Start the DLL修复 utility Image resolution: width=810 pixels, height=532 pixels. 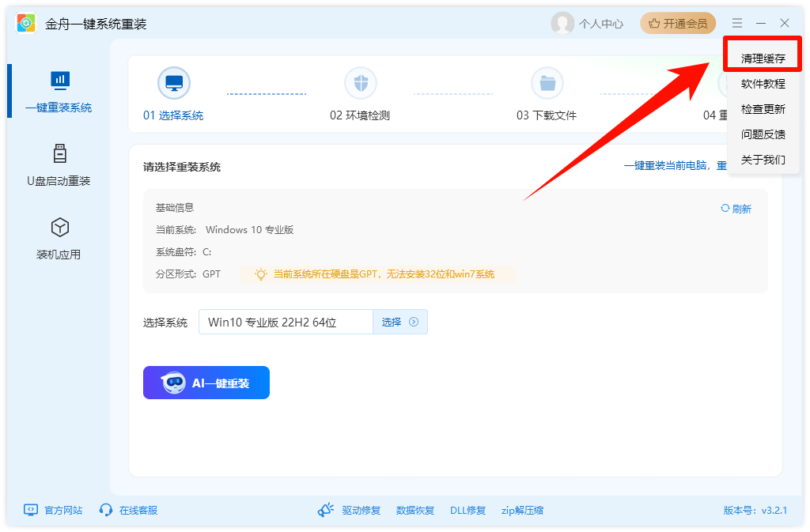tap(467, 510)
